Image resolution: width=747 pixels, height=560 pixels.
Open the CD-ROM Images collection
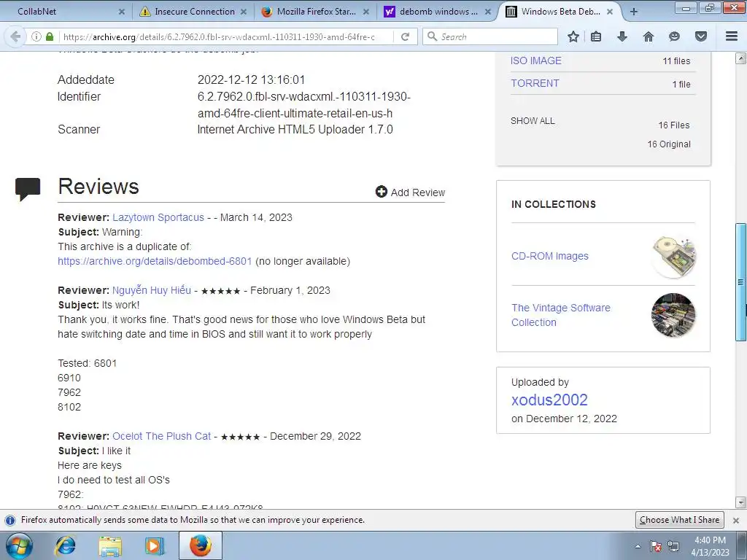[550, 256]
